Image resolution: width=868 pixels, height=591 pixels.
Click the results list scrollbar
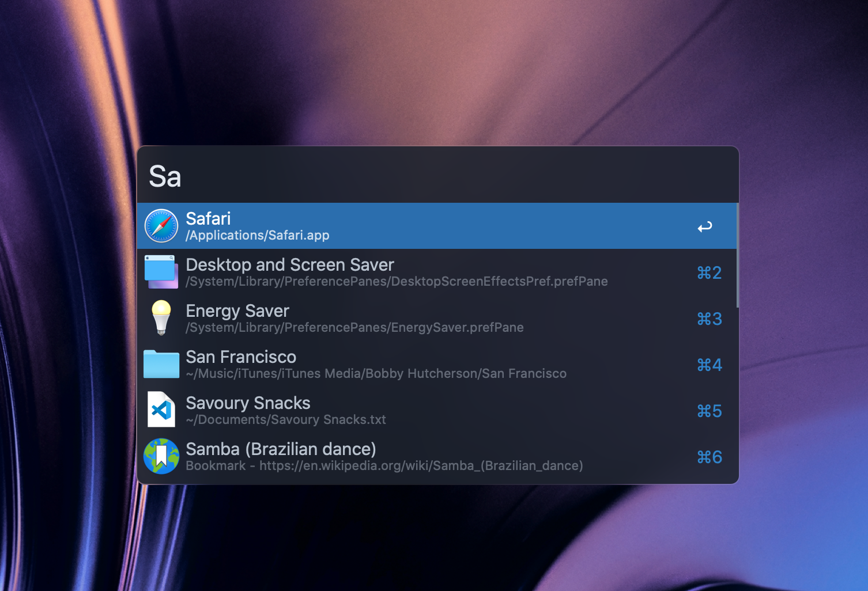[x=737, y=255]
